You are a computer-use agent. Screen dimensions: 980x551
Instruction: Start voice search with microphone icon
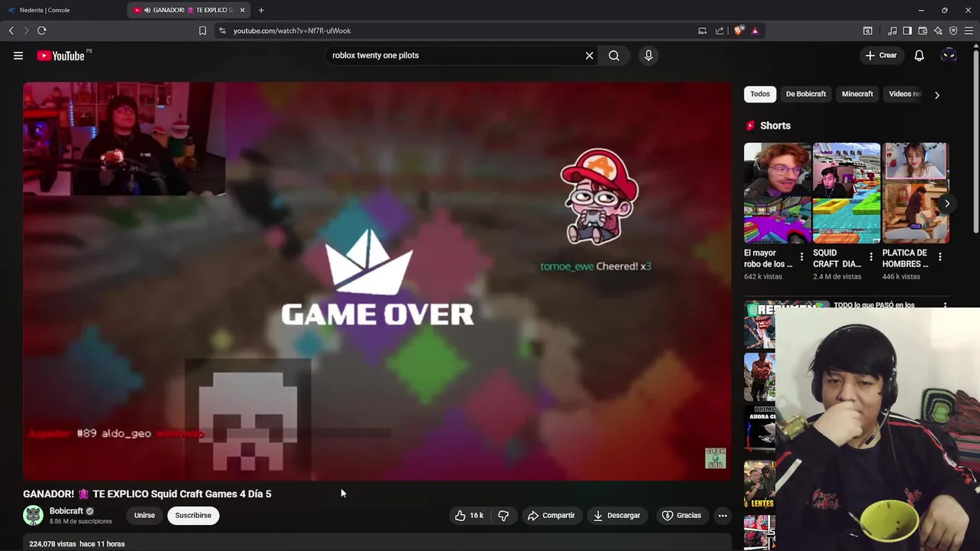(648, 55)
